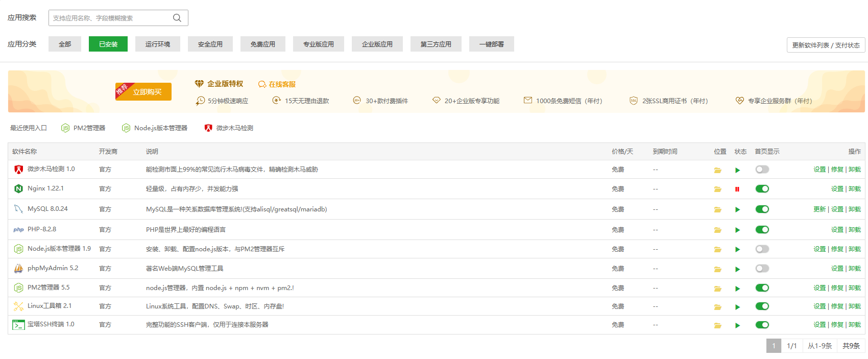
Task: Open folder location for Linux工具箱 2.1 row
Action: coord(717,307)
